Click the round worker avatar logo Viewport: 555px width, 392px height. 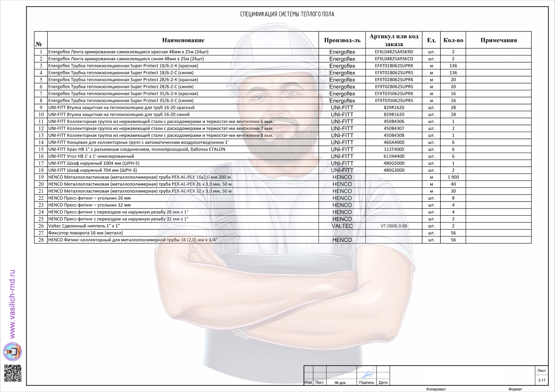click(x=13, y=351)
